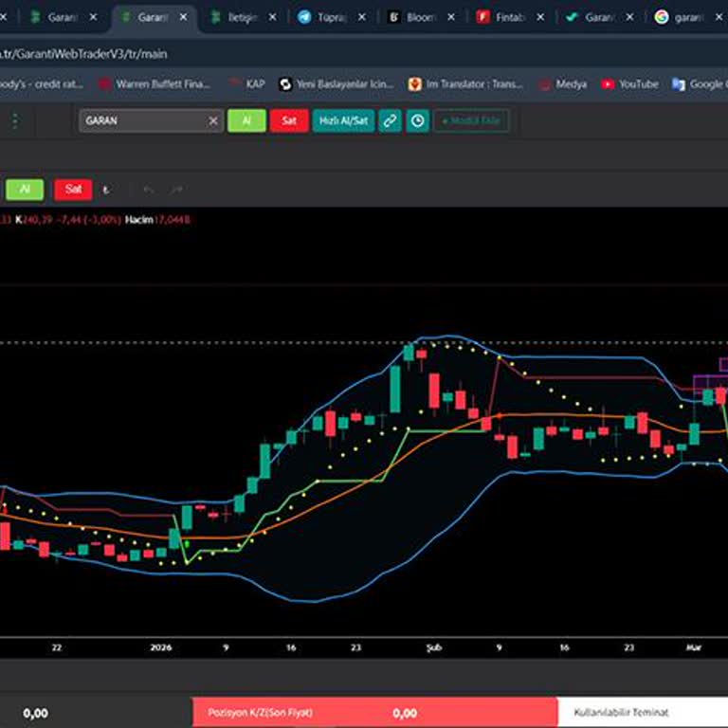Click the Modül Ekle button
Image resolution: width=728 pixels, height=728 pixels.
pos(471,120)
